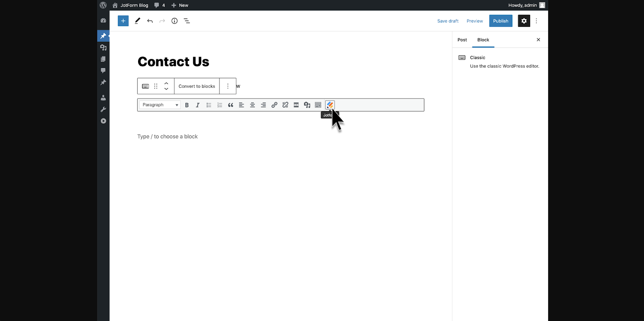The image size is (644, 321).
Task: Open the block list view
Action: [187, 21]
